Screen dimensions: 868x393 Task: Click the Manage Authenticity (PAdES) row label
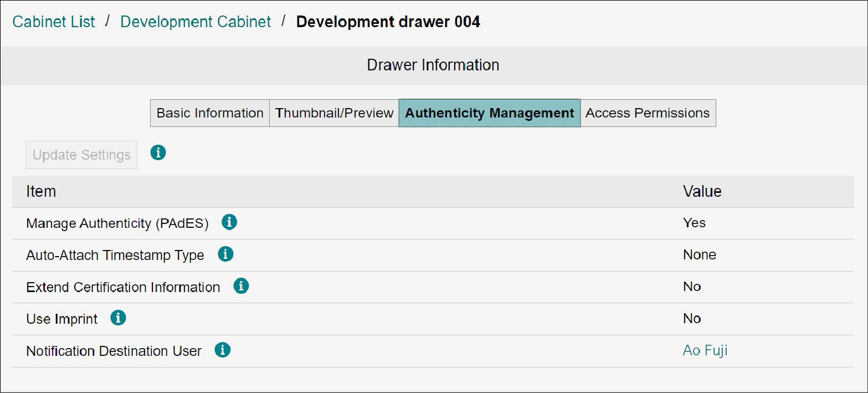click(117, 223)
